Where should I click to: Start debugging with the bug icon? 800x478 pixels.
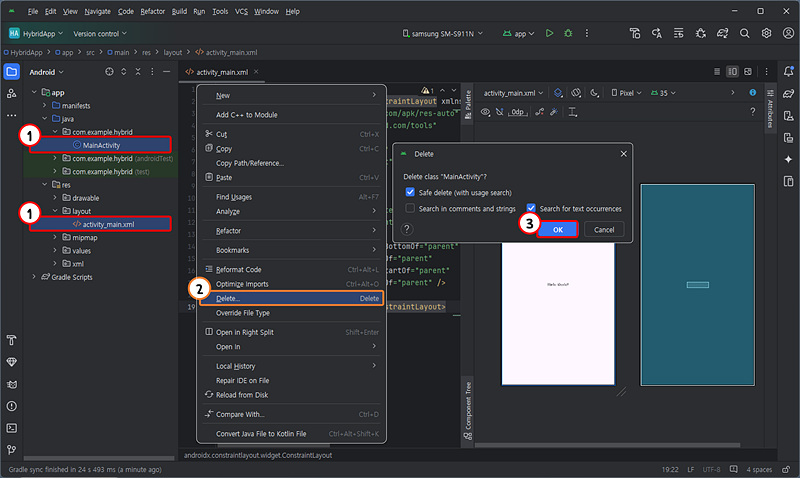(x=568, y=33)
